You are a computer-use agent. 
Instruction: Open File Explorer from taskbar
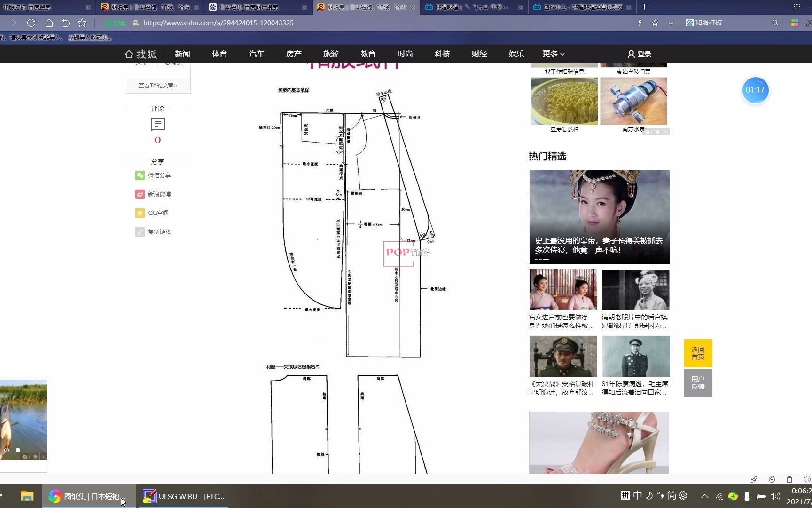(27, 496)
